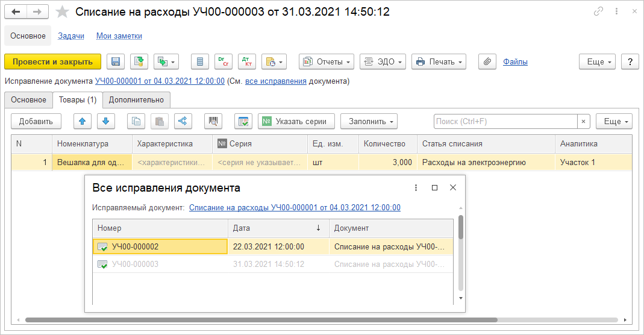Open the top toolbar Еще menu
The height and width of the screenshot is (335, 644).
[597, 62]
